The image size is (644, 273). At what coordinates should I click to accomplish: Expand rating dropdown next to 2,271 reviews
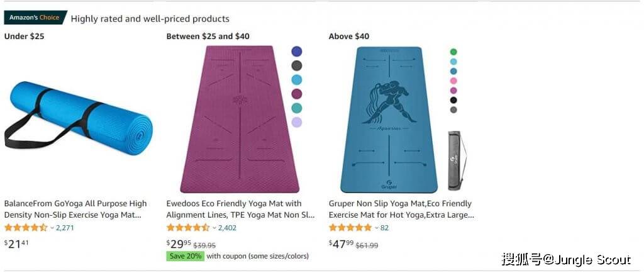(52, 228)
